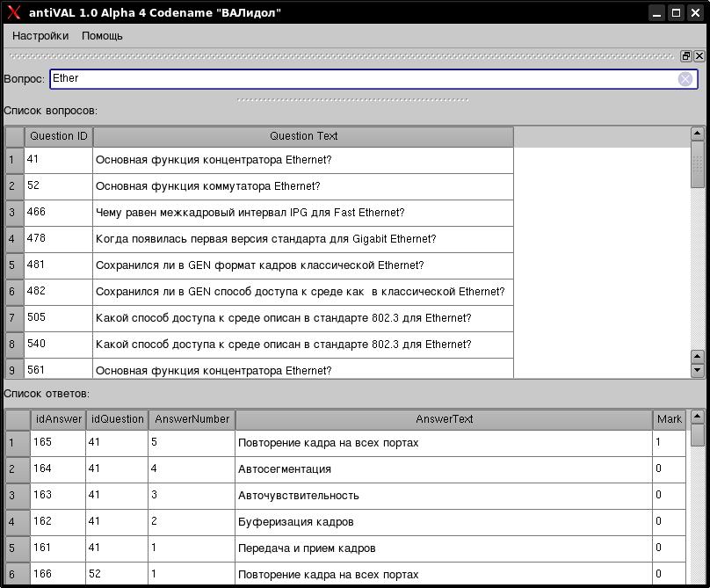Screen dimensions: 710x588
Task: Select the answer 'Передача и прием кадров'
Action: coord(445,548)
